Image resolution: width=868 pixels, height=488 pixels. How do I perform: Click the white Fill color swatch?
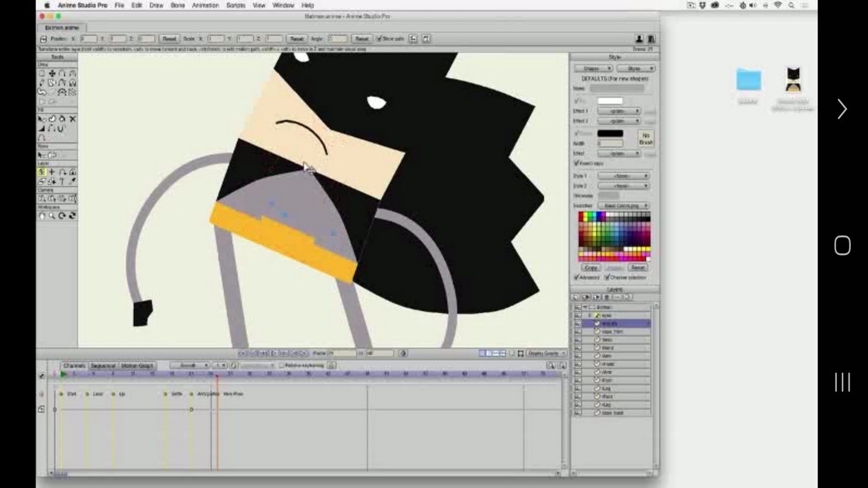click(x=610, y=101)
